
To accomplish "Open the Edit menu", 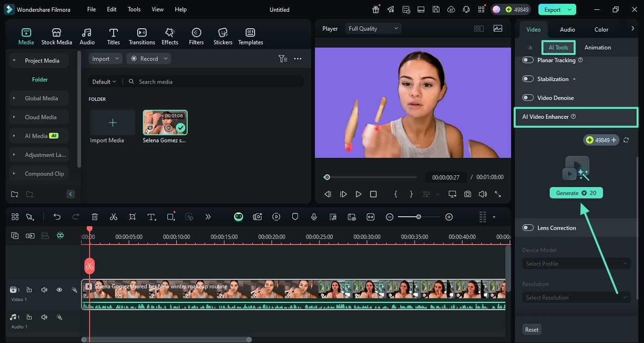I will [x=112, y=9].
